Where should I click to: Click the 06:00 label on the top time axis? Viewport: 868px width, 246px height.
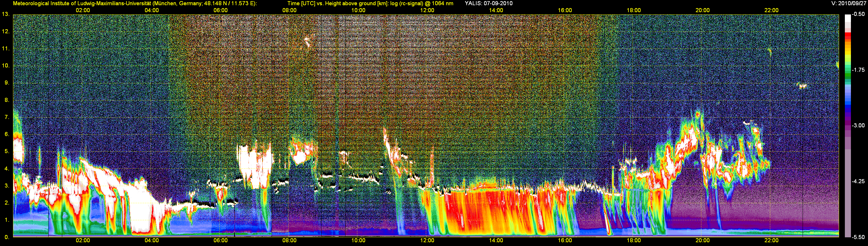coord(220,10)
